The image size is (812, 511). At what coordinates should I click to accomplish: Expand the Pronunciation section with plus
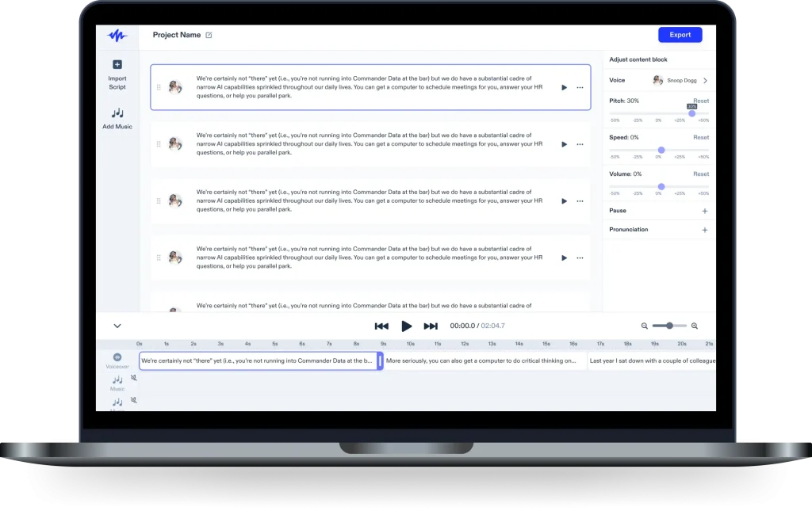click(x=705, y=231)
